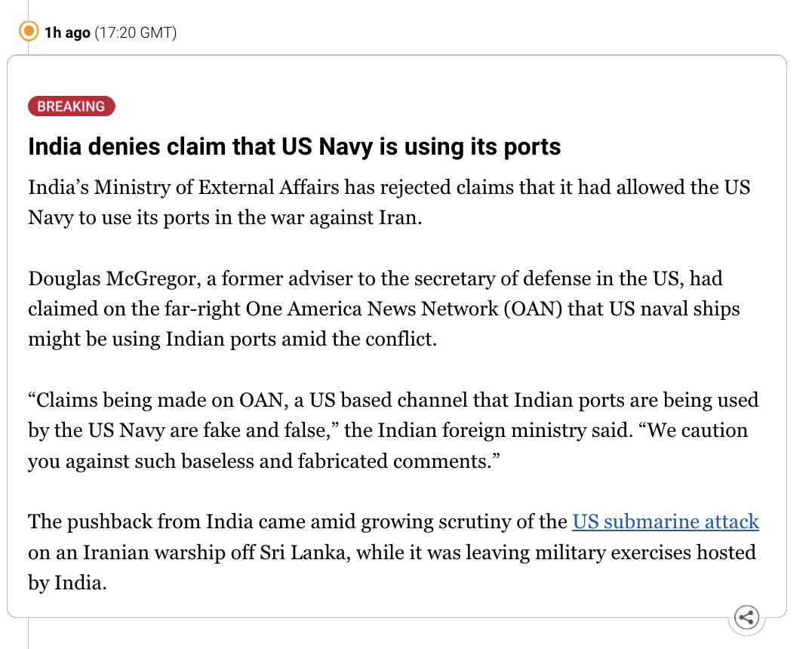Click the "One America News Network (OAN)" text
The height and width of the screenshot is (649, 812).
pyautogui.click(x=404, y=309)
